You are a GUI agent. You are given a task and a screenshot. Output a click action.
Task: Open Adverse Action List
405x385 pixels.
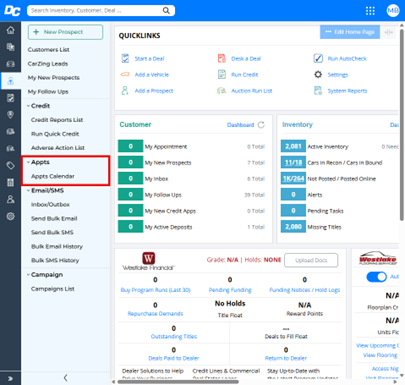tap(58, 148)
